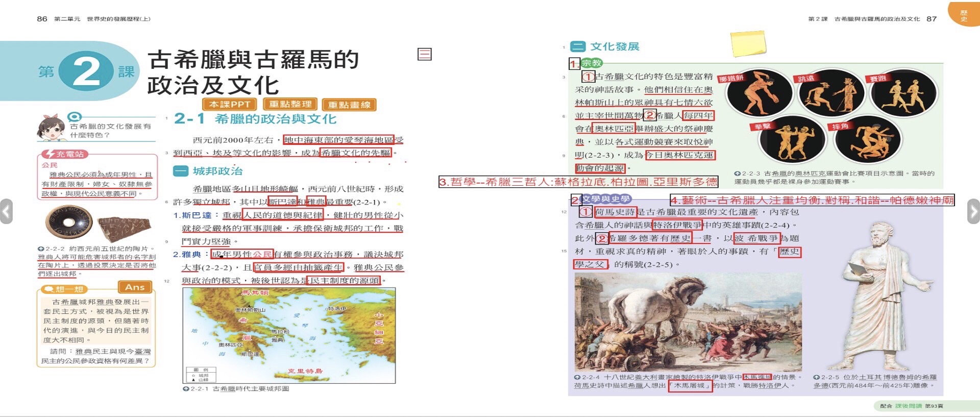
Task: Click the figure caption 2-2-3 Olympic events
Action: [834, 178]
